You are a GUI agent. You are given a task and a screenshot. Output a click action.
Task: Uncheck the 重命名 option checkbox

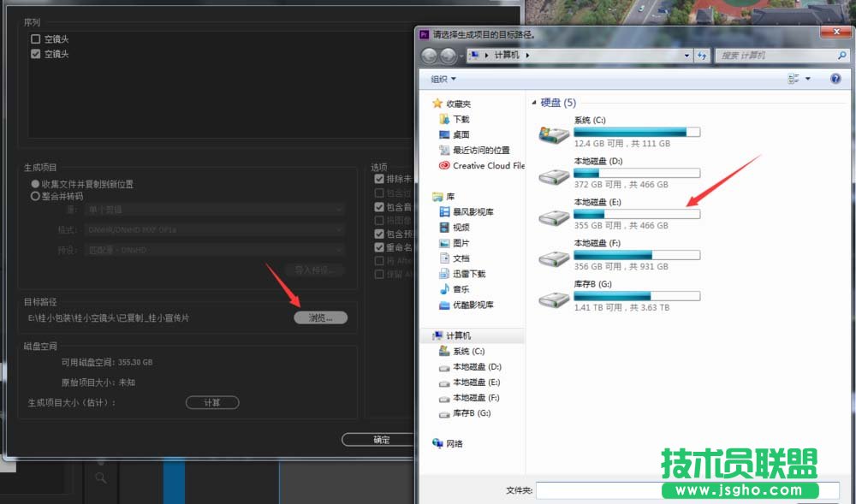pos(377,246)
